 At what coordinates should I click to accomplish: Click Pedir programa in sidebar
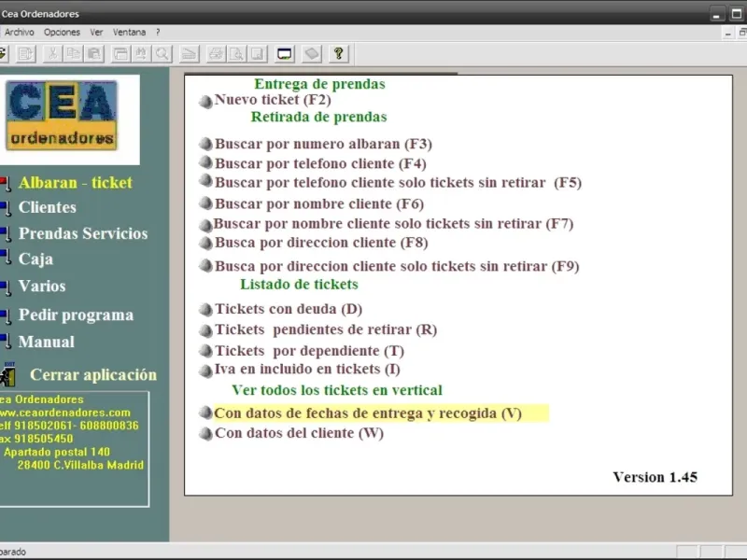pos(76,315)
